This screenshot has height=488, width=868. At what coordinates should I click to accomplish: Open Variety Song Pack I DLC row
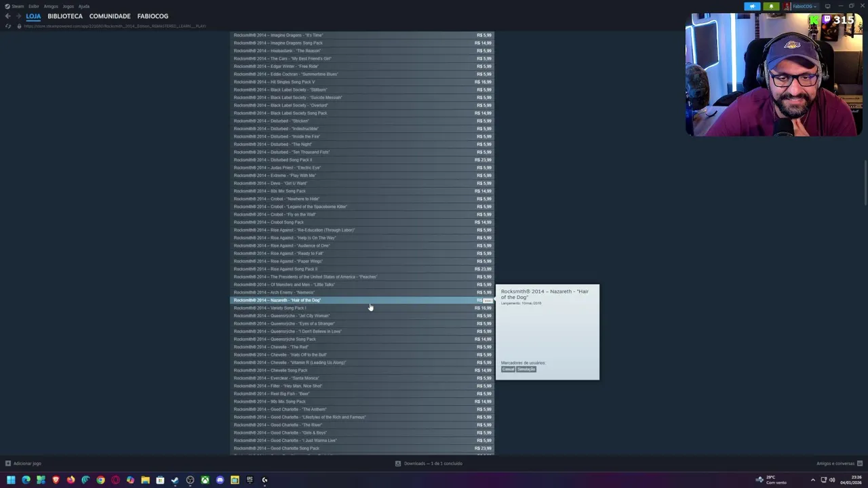363,308
